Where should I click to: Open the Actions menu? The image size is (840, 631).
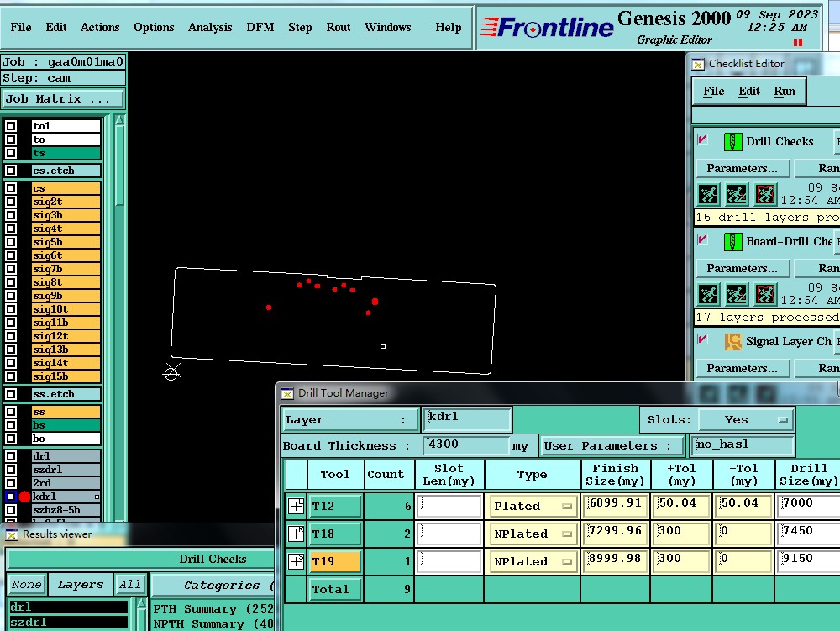coord(100,27)
